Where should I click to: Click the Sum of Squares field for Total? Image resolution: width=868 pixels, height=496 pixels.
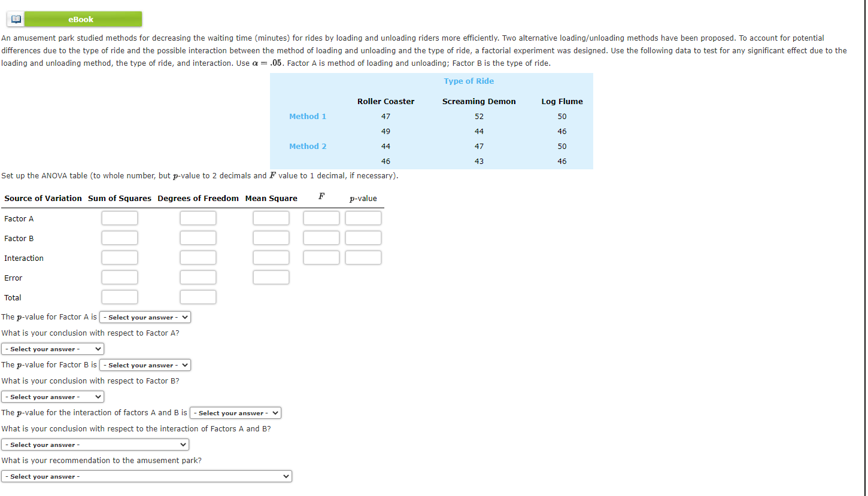pyautogui.click(x=120, y=297)
